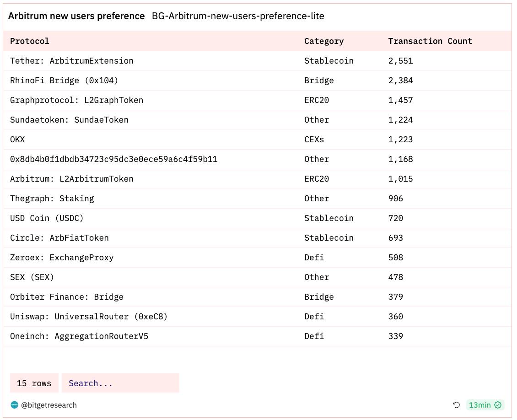
Task: Click the 478 transaction count
Action: tap(395, 277)
